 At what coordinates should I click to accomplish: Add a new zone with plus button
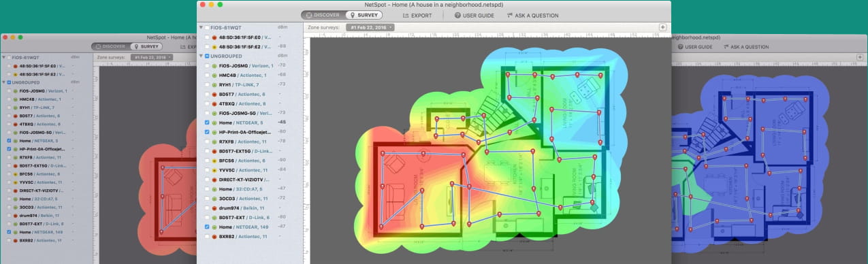click(663, 27)
